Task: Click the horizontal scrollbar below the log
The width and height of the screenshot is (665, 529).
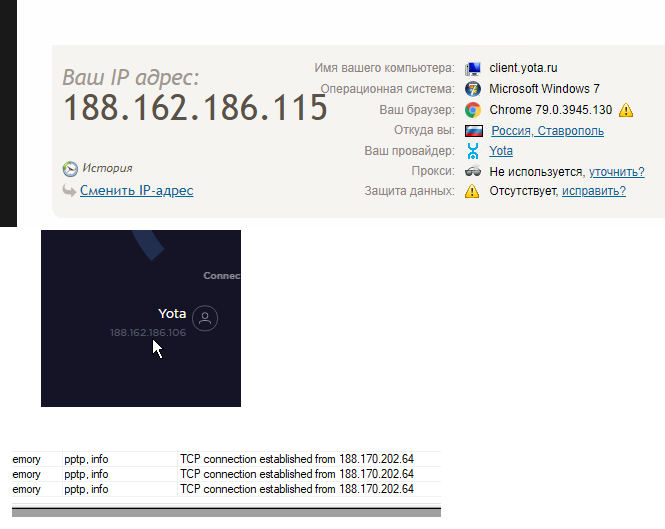Action: pos(226,512)
